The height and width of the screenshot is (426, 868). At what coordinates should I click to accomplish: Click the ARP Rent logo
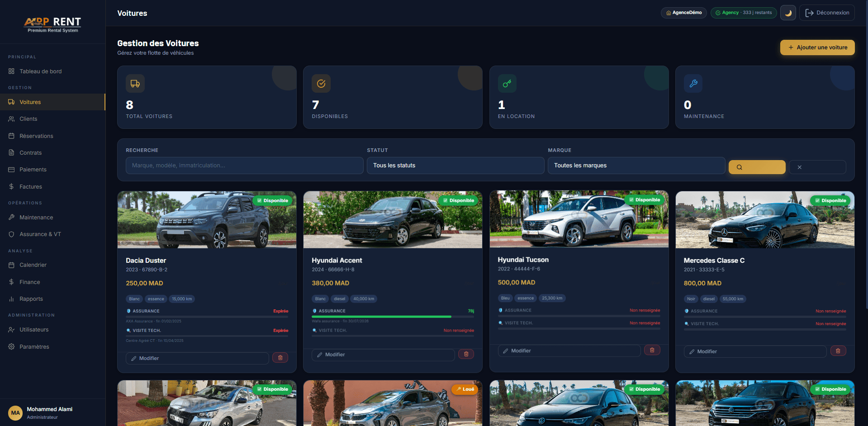pyautogui.click(x=52, y=24)
